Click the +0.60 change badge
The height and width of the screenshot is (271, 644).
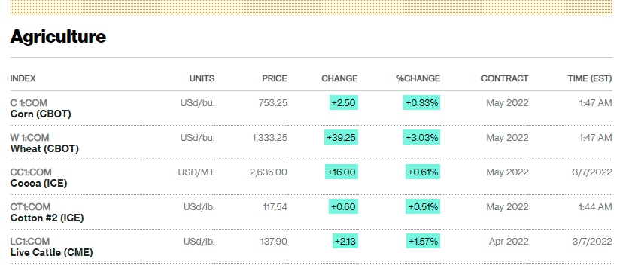(343, 206)
